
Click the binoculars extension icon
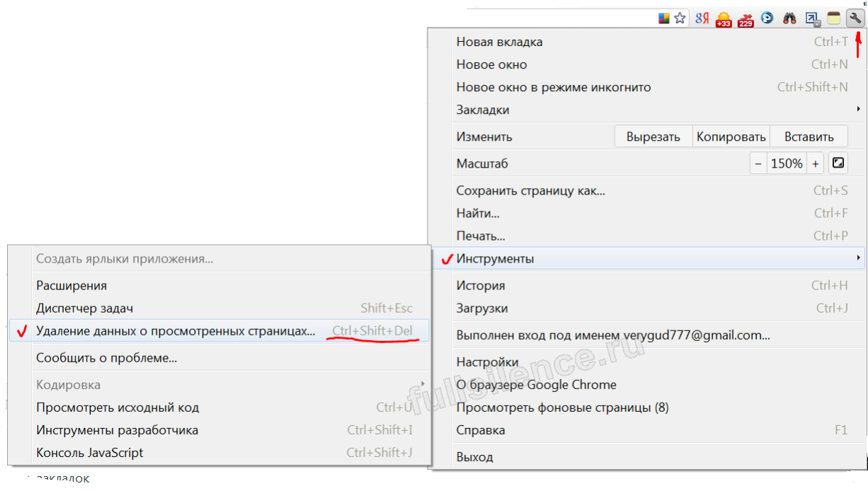point(789,19)
